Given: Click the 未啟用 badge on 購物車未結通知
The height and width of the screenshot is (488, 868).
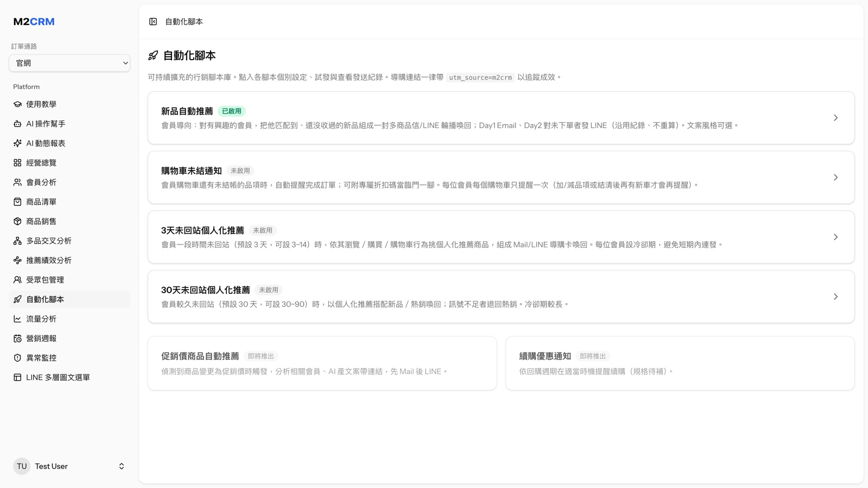Looking at the screenshot, I should [x=240, y=171].
